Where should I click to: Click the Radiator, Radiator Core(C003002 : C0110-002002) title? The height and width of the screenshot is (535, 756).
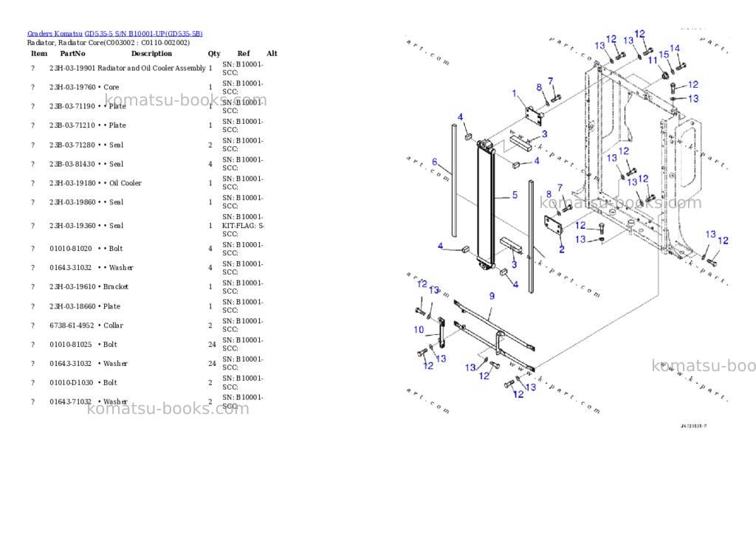point(109,43)
